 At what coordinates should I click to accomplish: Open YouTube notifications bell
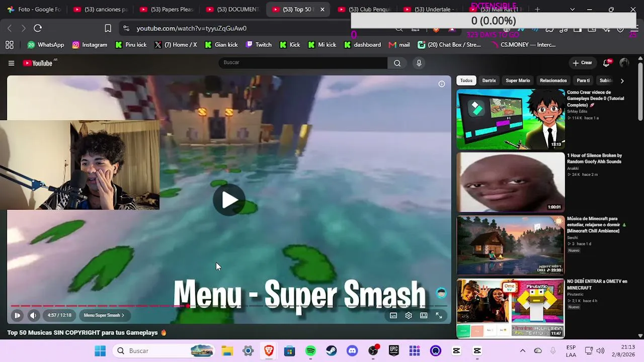607,63
